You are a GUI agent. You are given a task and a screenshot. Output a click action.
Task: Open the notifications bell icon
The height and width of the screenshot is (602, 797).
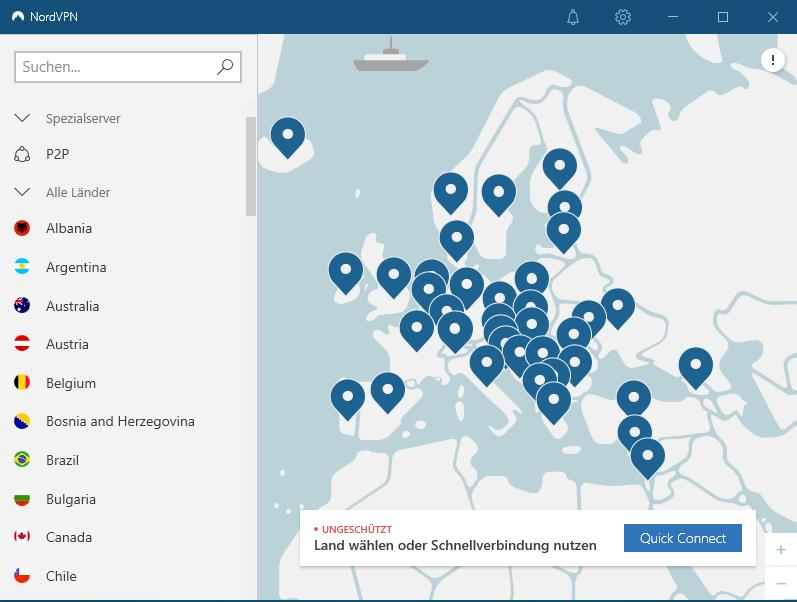click(573, 17)
